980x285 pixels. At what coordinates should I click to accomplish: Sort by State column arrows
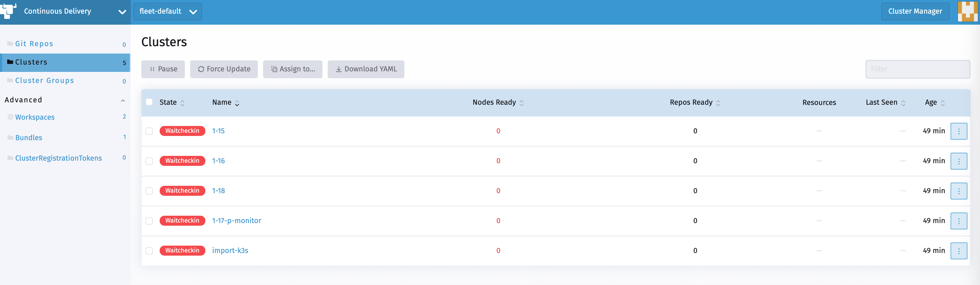182,103
